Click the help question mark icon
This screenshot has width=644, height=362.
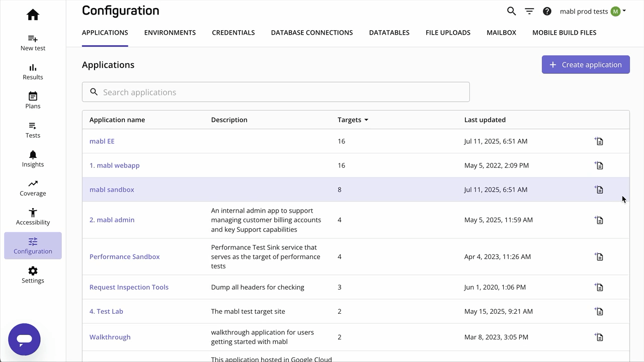coord(547,11)
